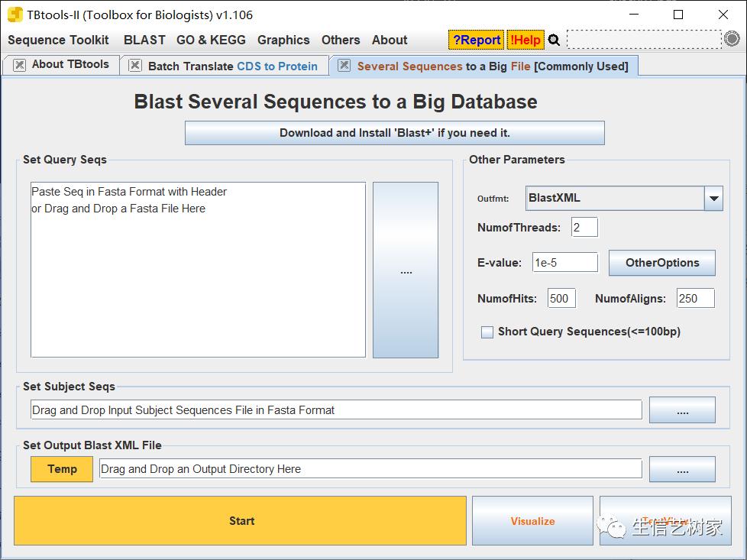
Task: Switch to the About TBtools tab
Action: 70,65
